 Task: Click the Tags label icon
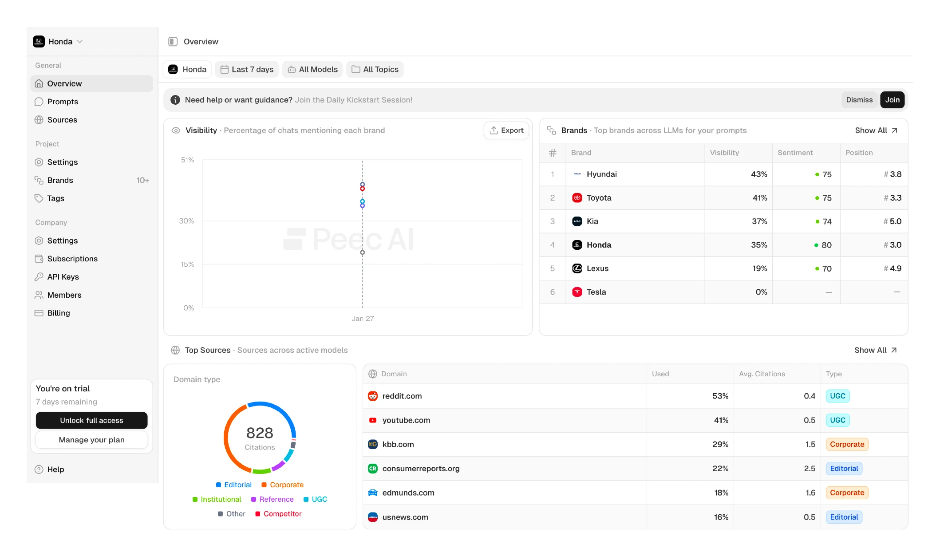click(x=39, y=198)
